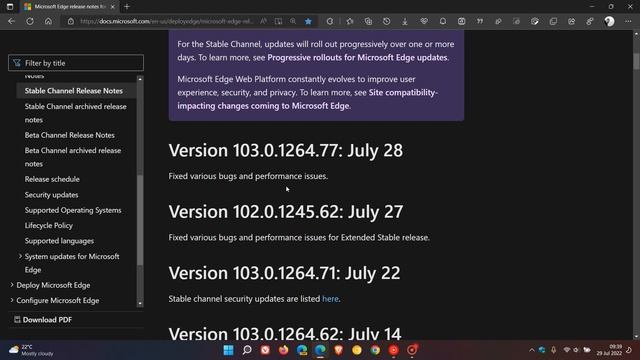Viewport: 640px width, 360px height.
Task: Open the Security updates page
Action: [51, 195]
